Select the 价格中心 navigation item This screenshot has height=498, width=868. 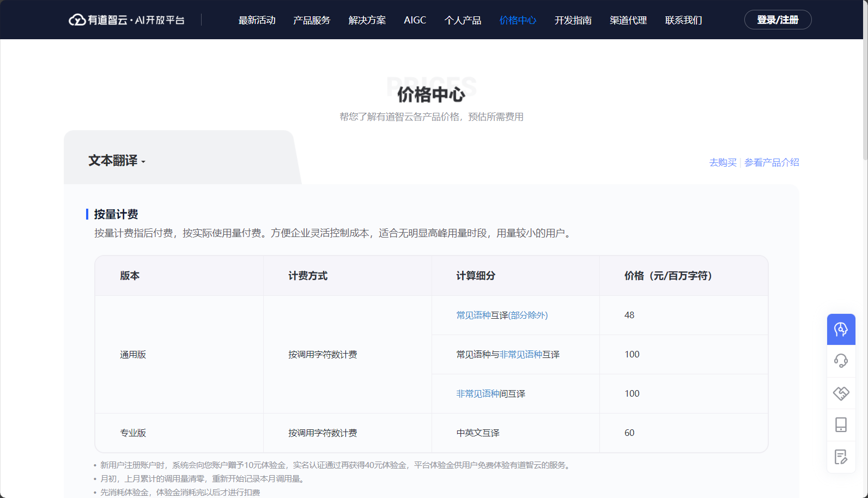(518, 20)
